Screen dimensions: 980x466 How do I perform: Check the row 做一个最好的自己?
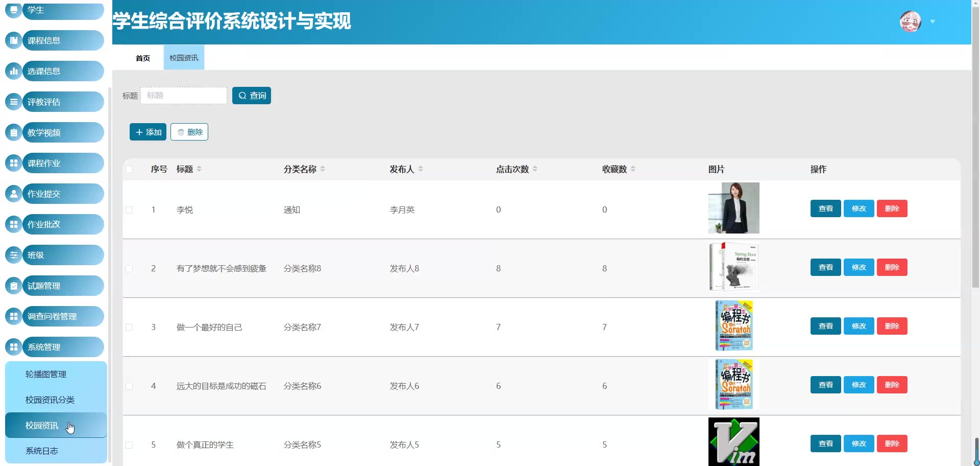pyautogui.click(x=129, y=327)
